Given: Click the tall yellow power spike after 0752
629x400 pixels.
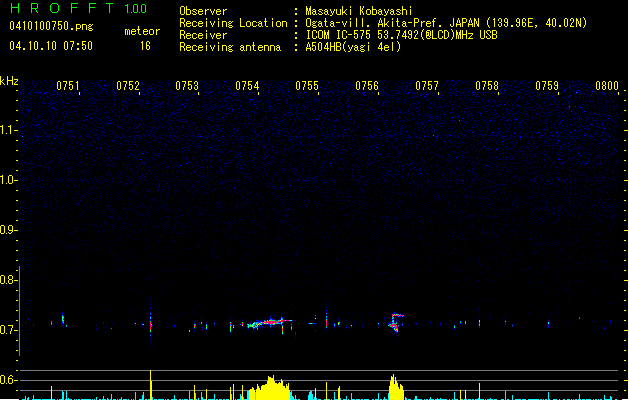Looking at the screenshot, I should (150, 385).
